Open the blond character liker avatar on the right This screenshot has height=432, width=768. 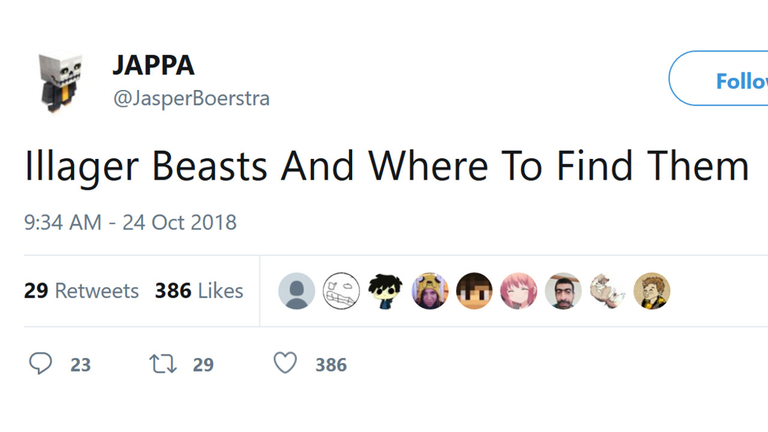coord(652,291)
